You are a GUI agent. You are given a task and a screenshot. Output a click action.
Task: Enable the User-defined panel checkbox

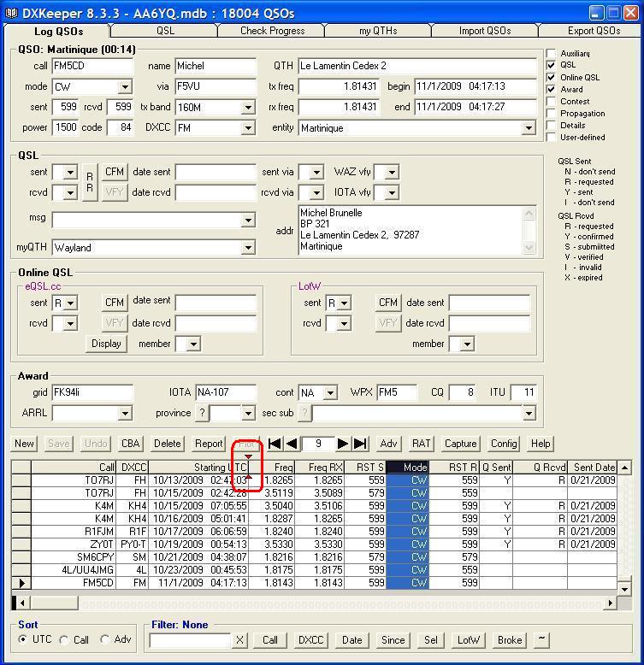551,137
